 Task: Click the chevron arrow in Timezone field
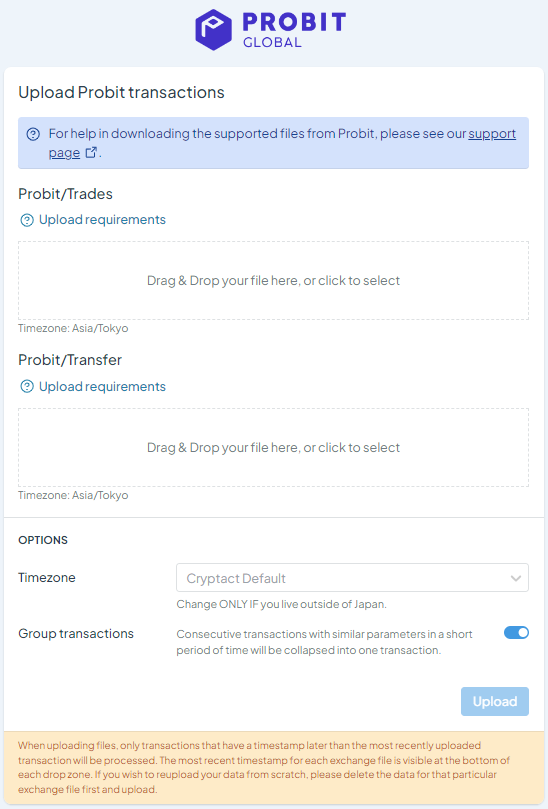(515, 578)
